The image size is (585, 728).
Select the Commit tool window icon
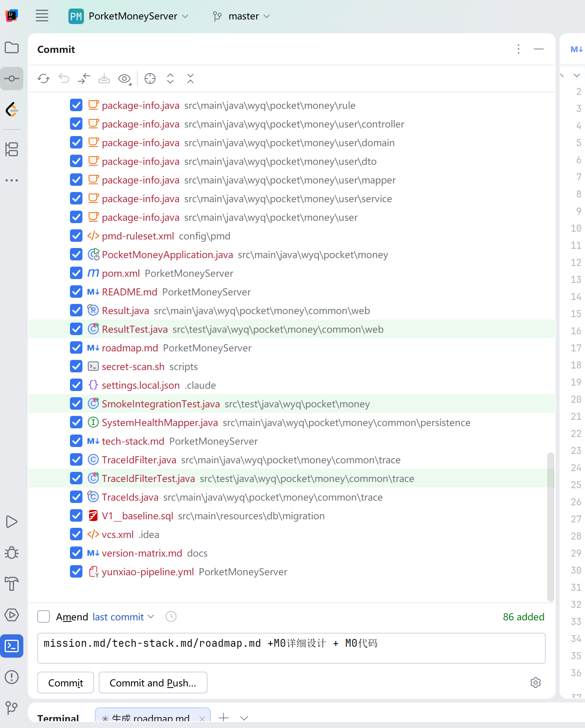click(x=12, y=79)
